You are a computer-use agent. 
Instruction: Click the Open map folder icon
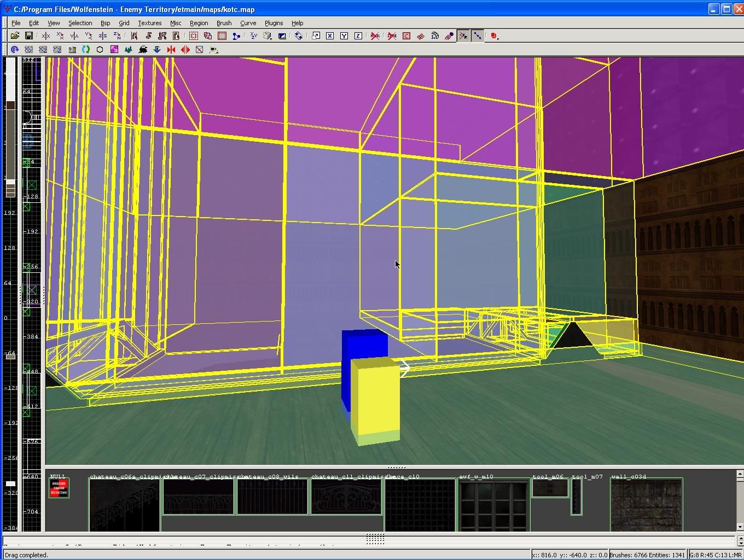[x=15, y=36]
